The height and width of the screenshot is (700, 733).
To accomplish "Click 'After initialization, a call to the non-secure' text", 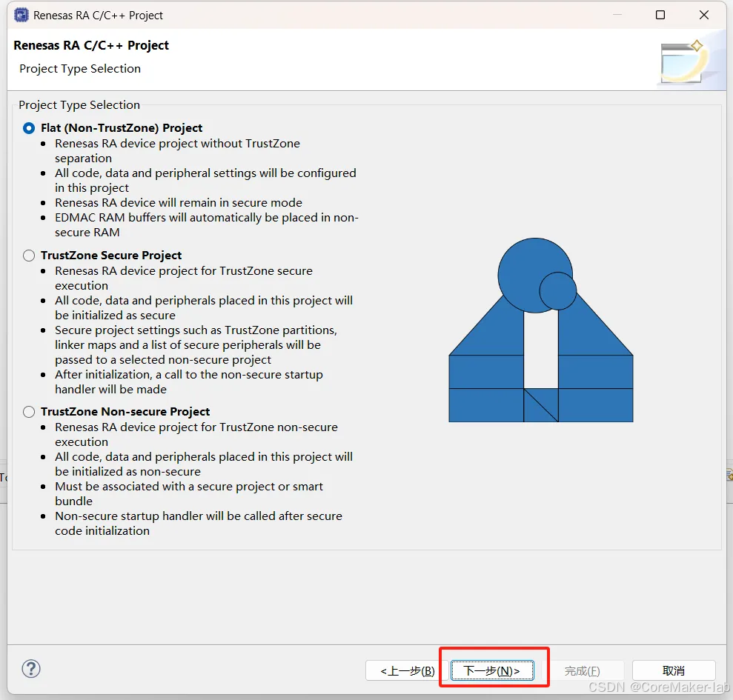I will click(189, 381).
